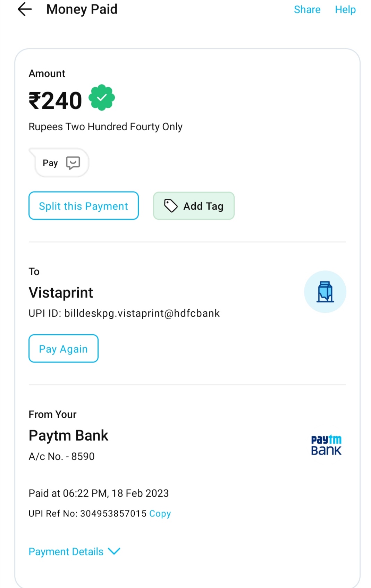Expand the Payment Details chevron
The width and height of the screenshot is (371, 588).
(114, 551)
